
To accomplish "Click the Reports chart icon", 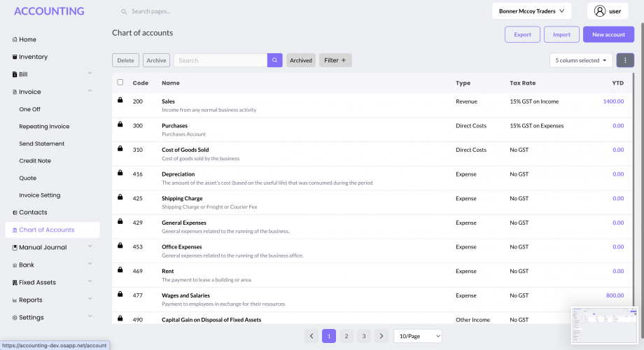I will (15, 300).
